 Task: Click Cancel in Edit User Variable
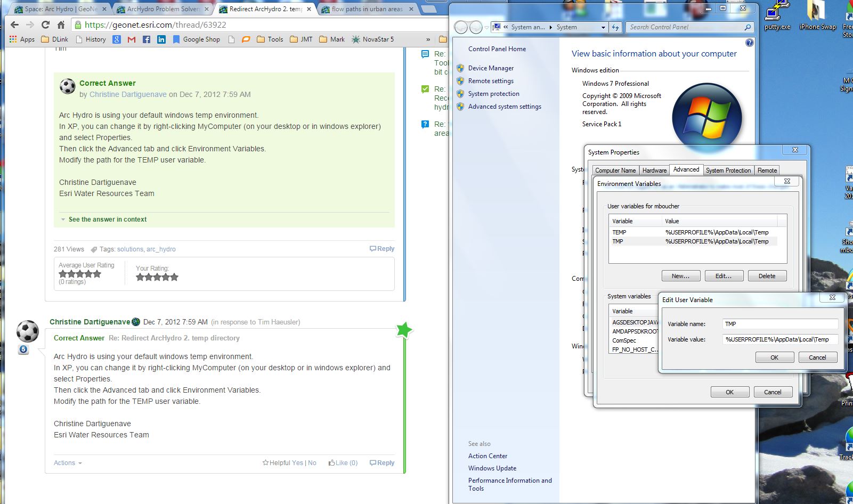click(817, 357)
